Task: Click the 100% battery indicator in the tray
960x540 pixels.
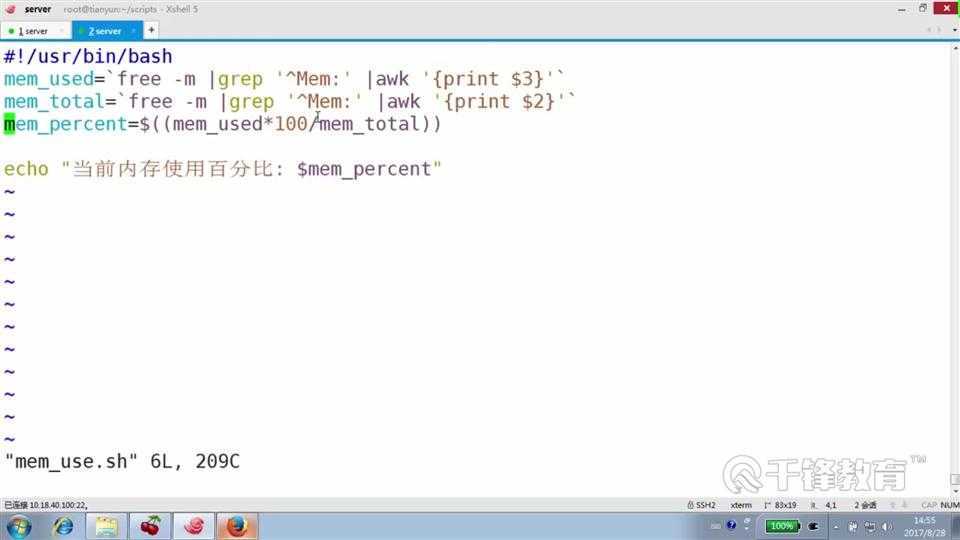Action: click(x=782, y=526)
